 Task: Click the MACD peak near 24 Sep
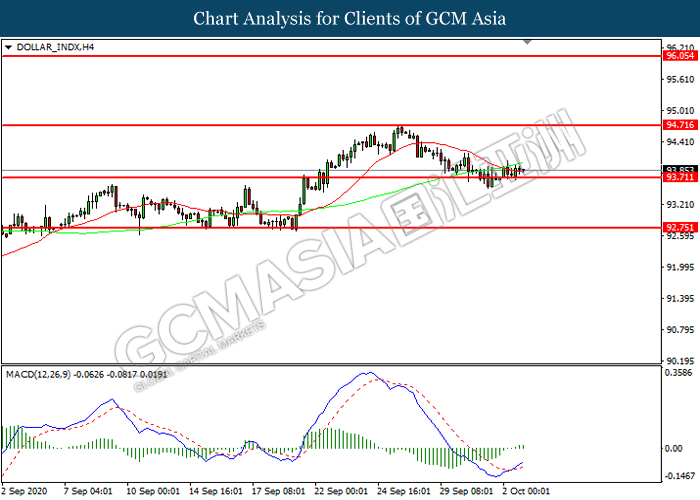pos(370,373)
